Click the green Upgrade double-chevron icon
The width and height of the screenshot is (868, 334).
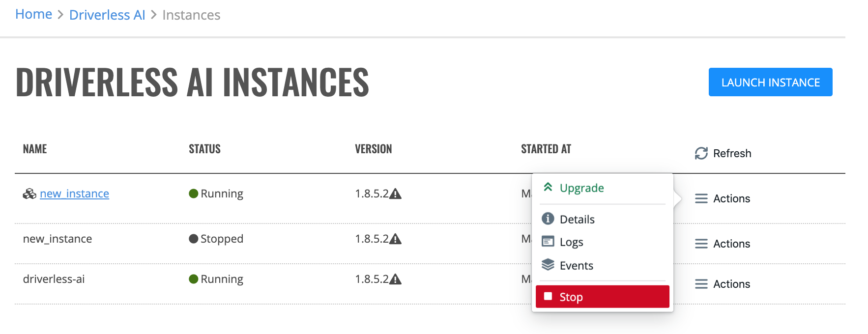pyautogui.click(x=548, y=187)
